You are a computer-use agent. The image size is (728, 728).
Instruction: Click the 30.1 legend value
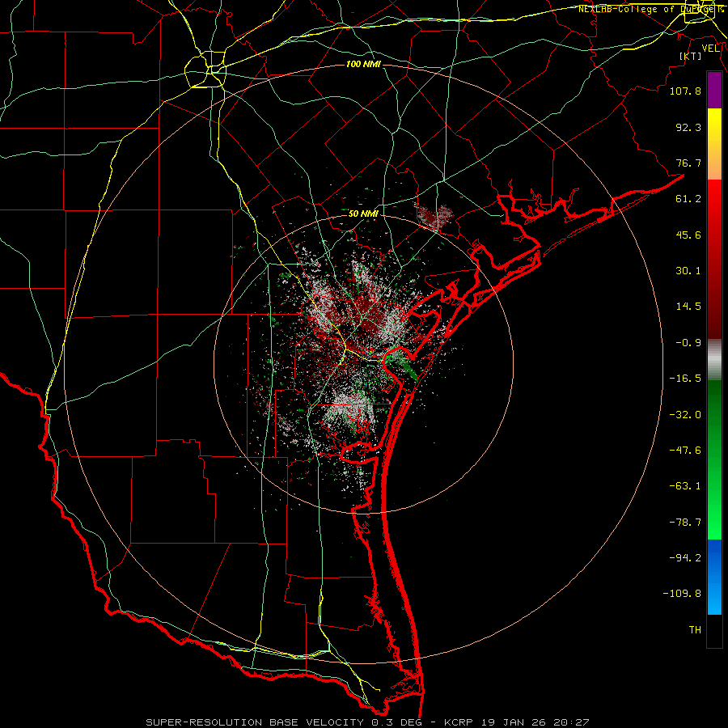coord(688,271)
